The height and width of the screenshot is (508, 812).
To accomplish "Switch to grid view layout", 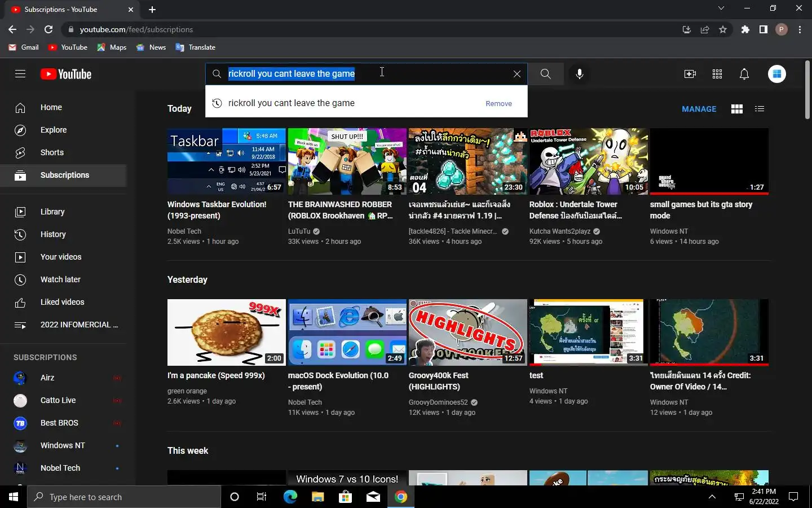I will point(736,109).
